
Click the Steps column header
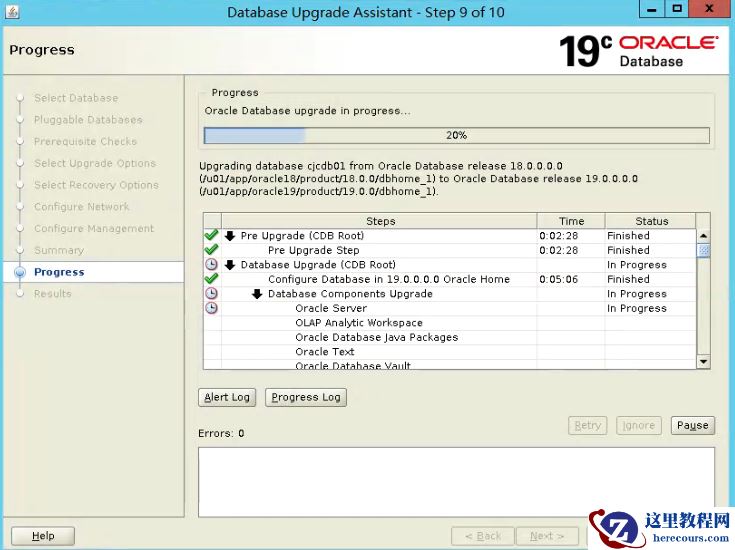[379, 221]
